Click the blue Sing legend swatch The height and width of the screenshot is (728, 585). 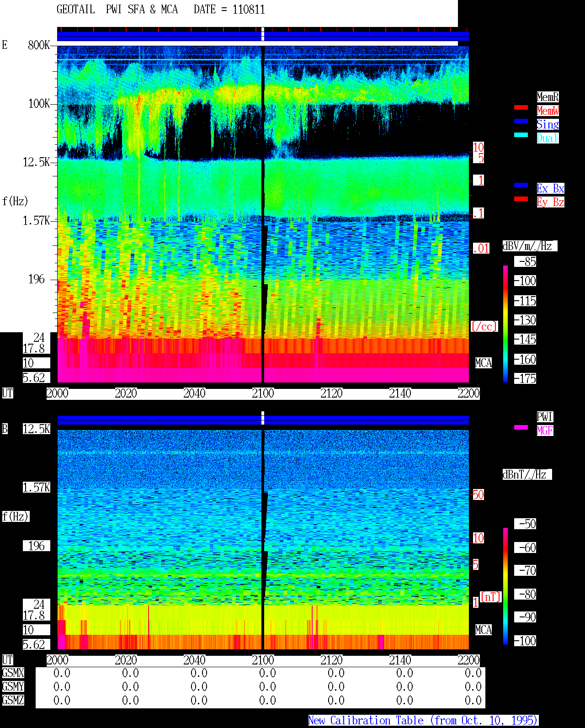click(x=521, y=121)
